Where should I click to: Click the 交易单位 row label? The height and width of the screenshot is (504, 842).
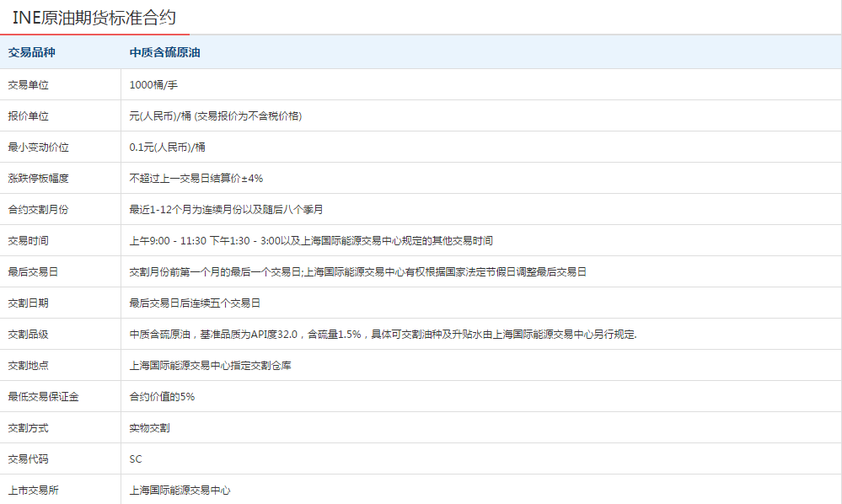coord(28,85)
